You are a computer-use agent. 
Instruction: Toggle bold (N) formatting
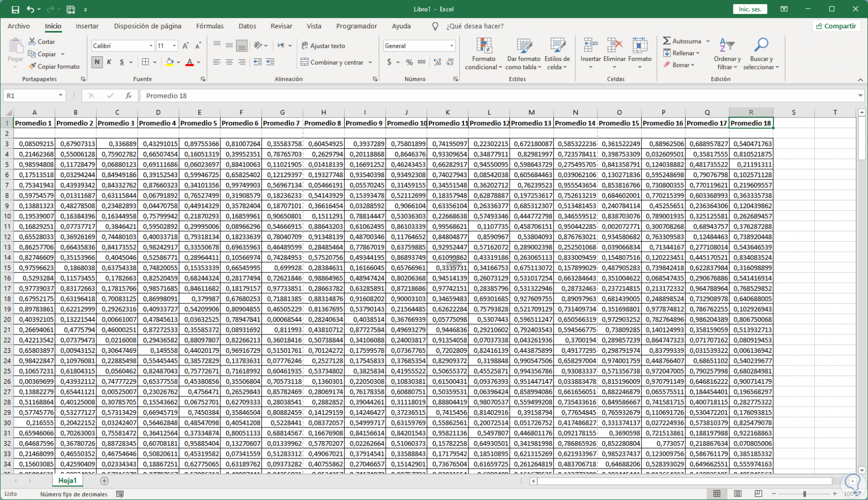(x=97, y=62)
